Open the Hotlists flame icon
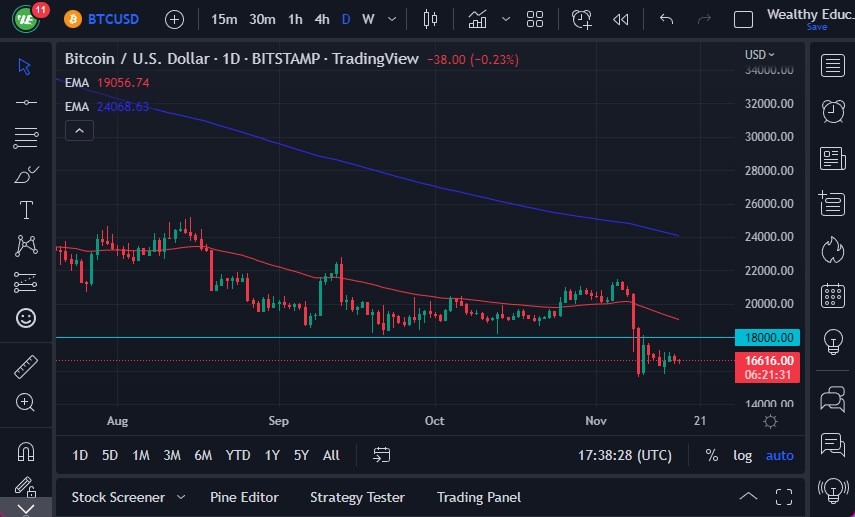The width and height of the screenshot is (855, 517). click(x=832, y=249)
